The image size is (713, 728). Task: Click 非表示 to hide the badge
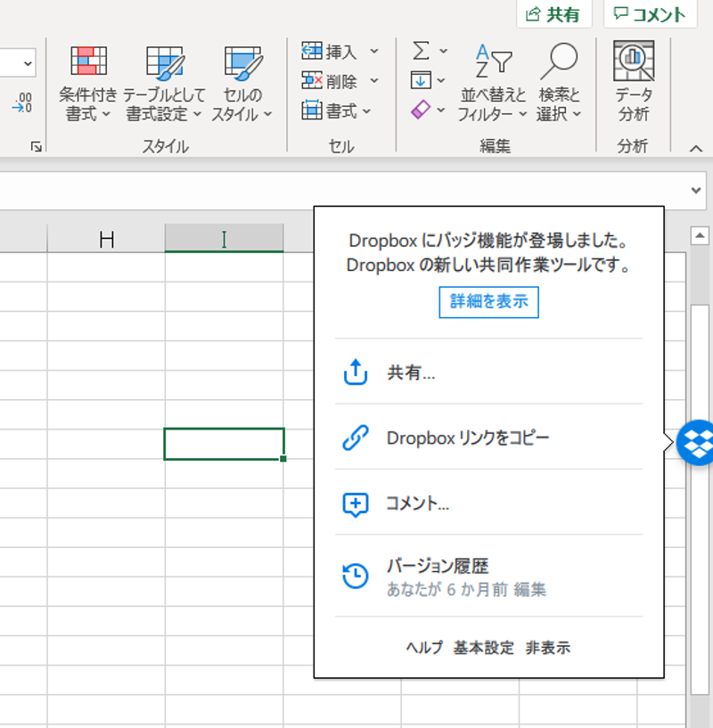(547, 647)
